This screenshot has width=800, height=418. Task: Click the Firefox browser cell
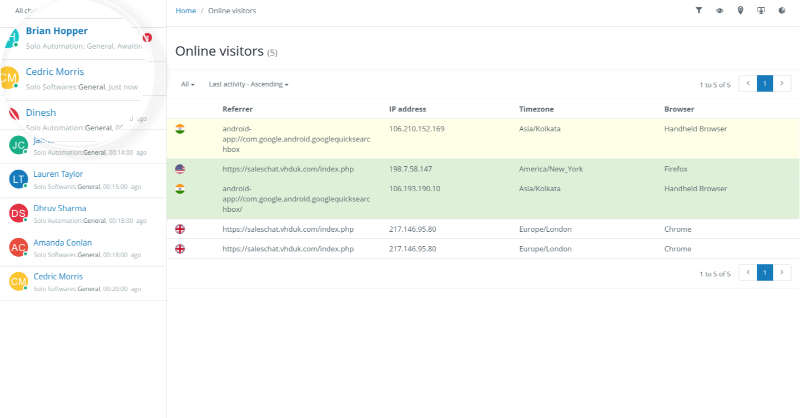[676, 169]
